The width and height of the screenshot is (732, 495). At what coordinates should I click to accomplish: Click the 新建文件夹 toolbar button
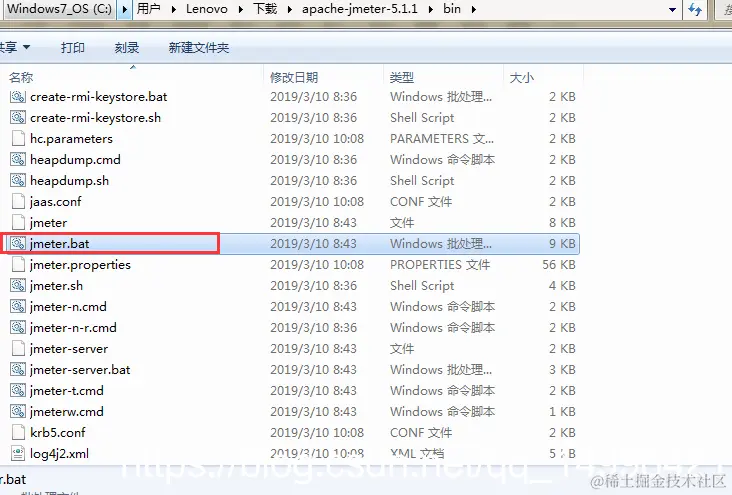198,47
